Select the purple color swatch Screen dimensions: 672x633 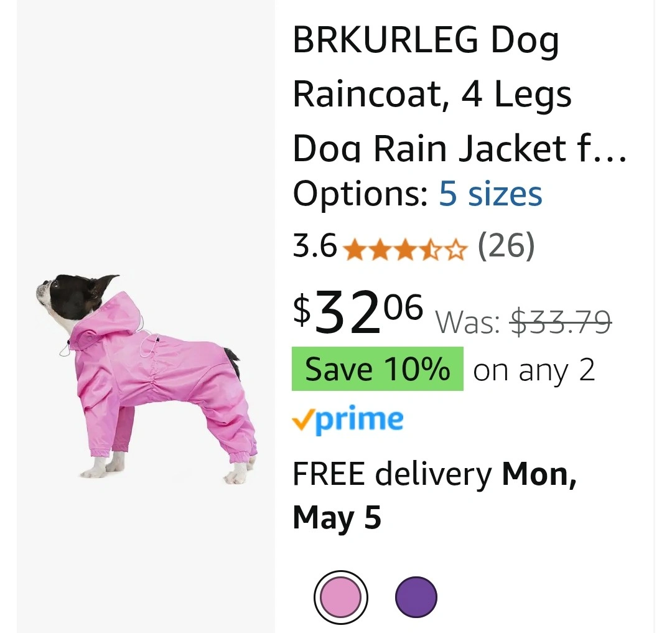tap(416, 597)
